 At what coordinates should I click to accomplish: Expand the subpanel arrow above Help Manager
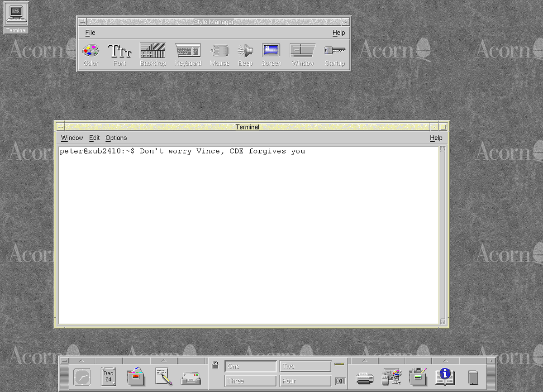tap(445, 361)
